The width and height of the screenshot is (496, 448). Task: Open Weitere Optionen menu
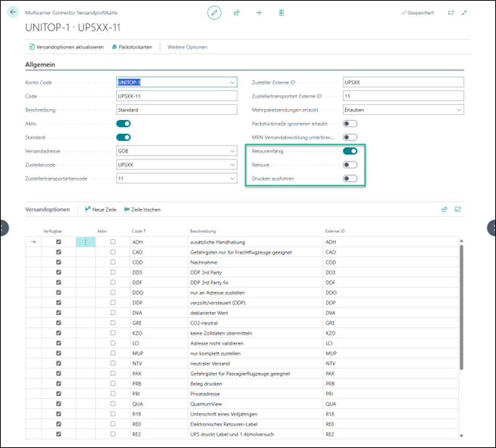[x=187, y=47]
